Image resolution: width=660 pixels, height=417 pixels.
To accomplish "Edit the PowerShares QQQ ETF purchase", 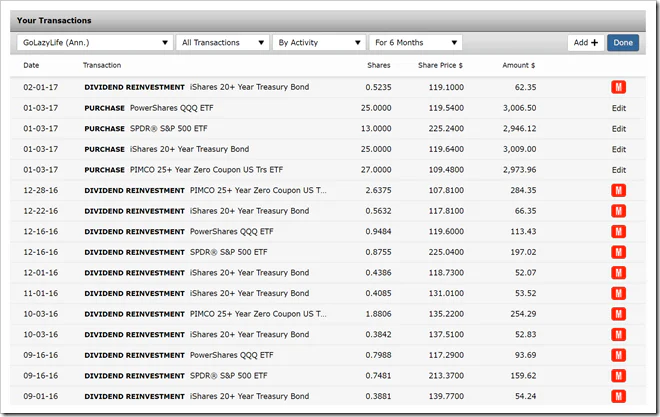I will 619,108.
